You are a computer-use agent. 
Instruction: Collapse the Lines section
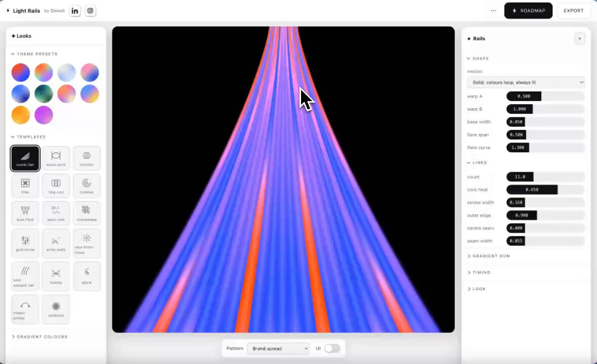tap(477, 162)
